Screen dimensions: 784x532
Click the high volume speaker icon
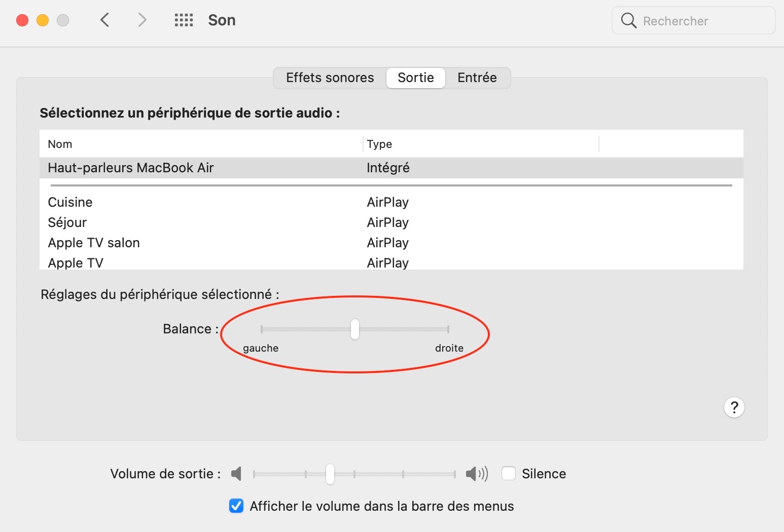[476, 474]
